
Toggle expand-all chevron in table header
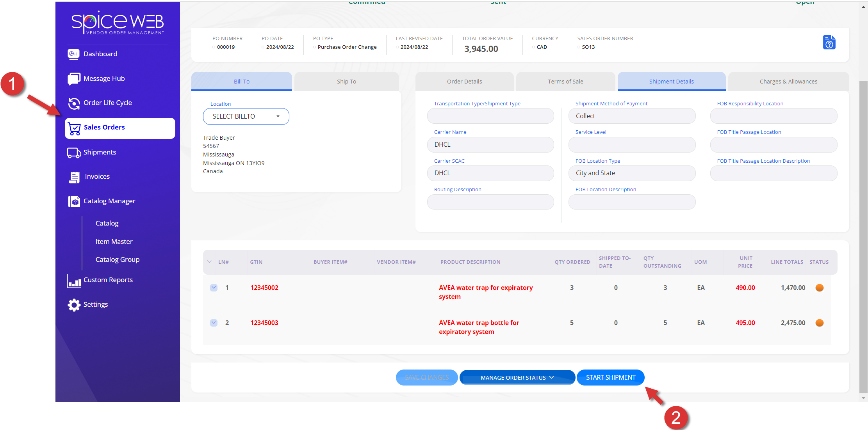click(x=209, y=262)
